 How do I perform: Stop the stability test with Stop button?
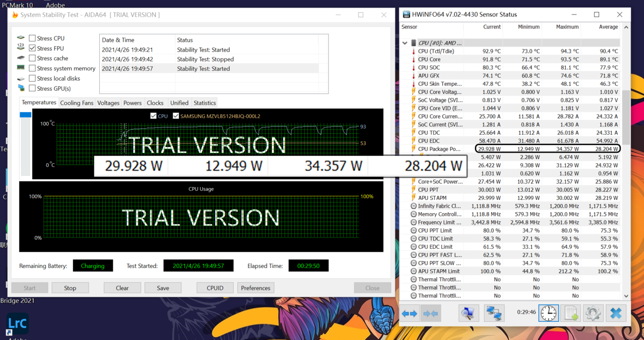[70, 288]
